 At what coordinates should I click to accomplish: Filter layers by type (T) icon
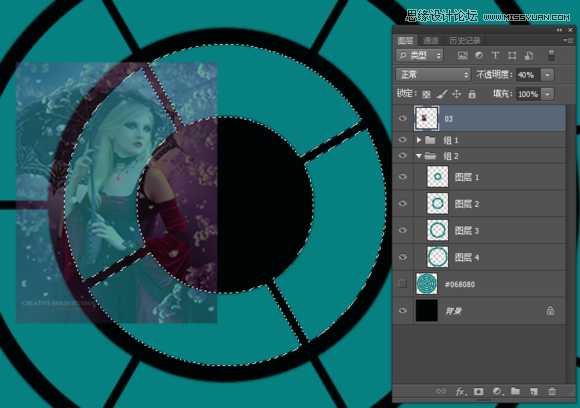coord(495,55)
